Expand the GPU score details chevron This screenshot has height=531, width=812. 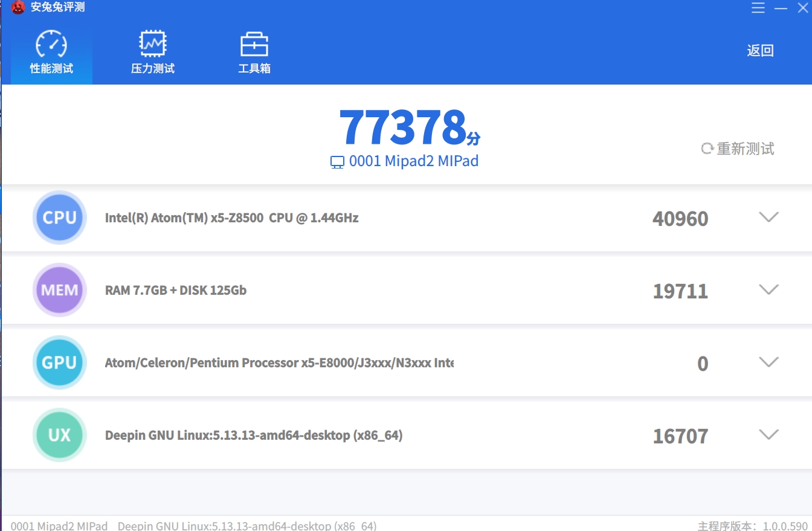tap(768, 362)
